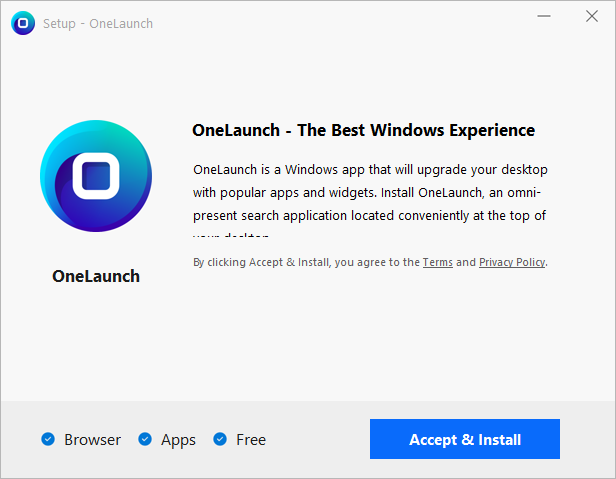
Task: Open the Privacy Policy link
Action: [x=512, y=262]
